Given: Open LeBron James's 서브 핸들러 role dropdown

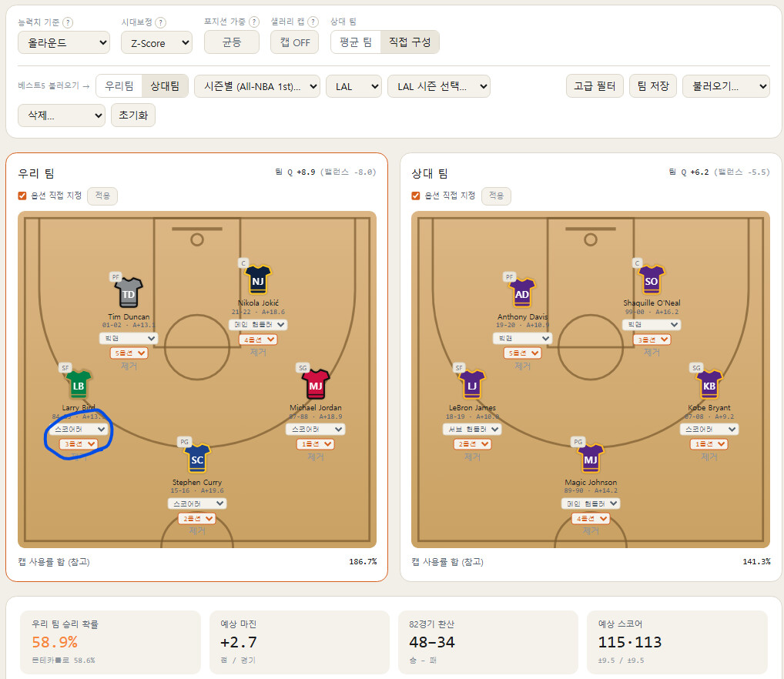Looking at the screenshot, I should point(472,429).
